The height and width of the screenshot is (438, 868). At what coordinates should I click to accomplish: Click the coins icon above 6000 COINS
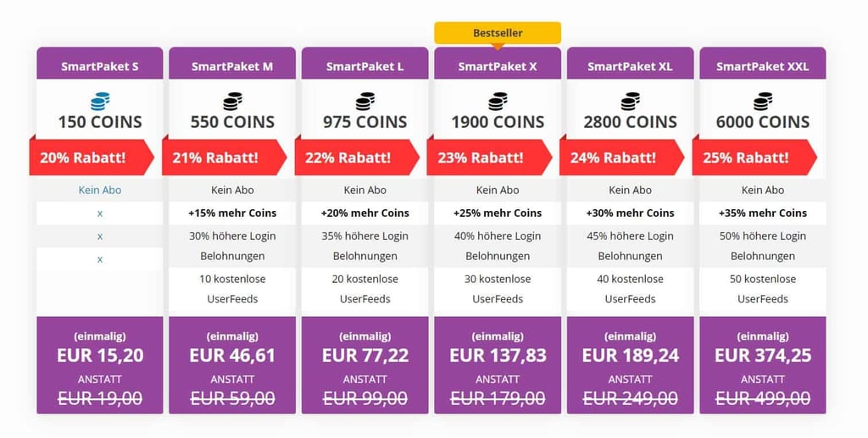click(763, 101)
